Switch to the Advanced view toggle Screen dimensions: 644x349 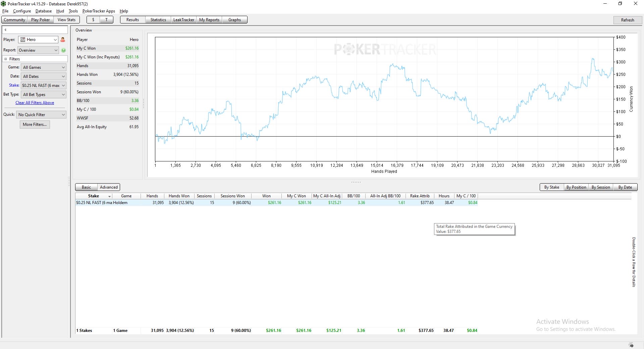(x=109, y=187)
